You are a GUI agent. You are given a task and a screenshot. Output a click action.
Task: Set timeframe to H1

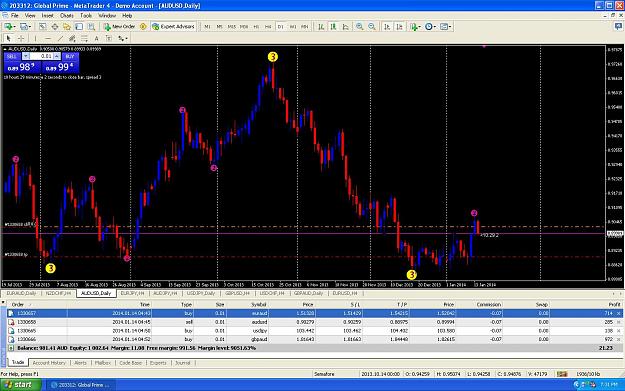256,27
